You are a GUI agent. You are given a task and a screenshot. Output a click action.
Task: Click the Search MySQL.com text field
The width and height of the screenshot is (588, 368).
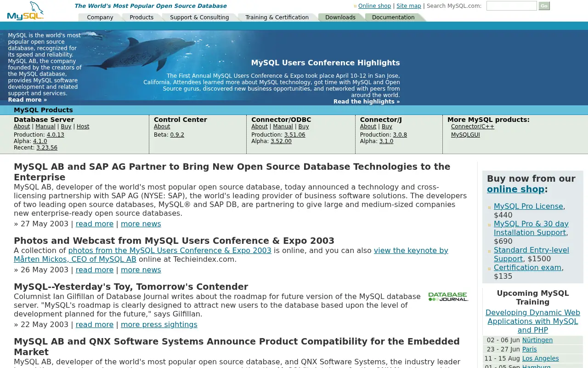(x=511, y=6)
